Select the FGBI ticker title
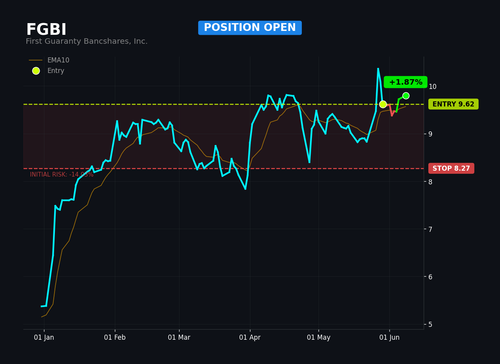The image size is (500, 364). point(46,29)
